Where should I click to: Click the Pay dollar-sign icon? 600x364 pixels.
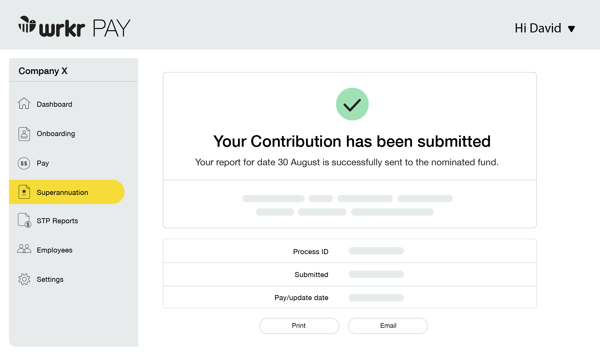tap(24, 163)
